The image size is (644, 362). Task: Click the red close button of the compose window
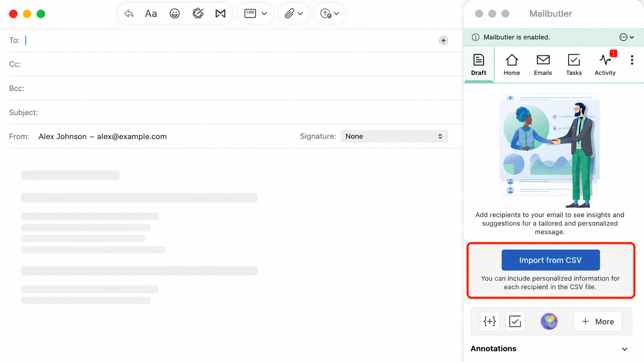(13, 14)
